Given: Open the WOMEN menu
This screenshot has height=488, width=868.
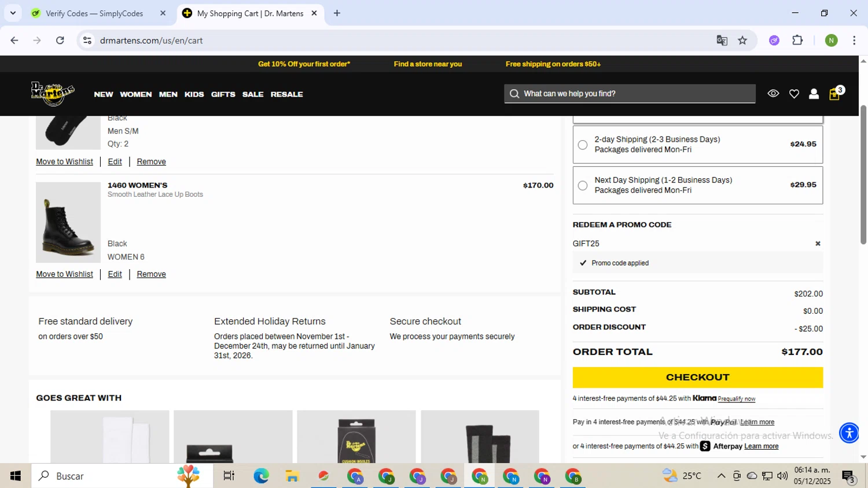Looking at the screenshot, I should pyautogui.click(x=136, y=94).
